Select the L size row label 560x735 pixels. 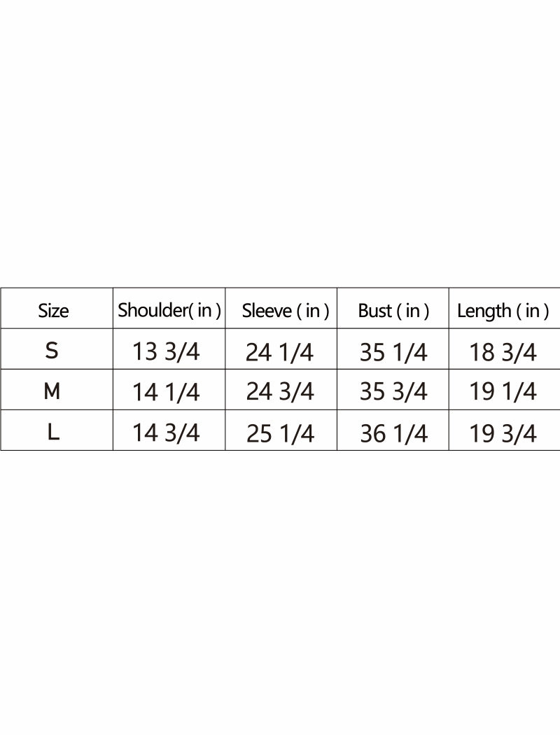(x=53, y=433)
